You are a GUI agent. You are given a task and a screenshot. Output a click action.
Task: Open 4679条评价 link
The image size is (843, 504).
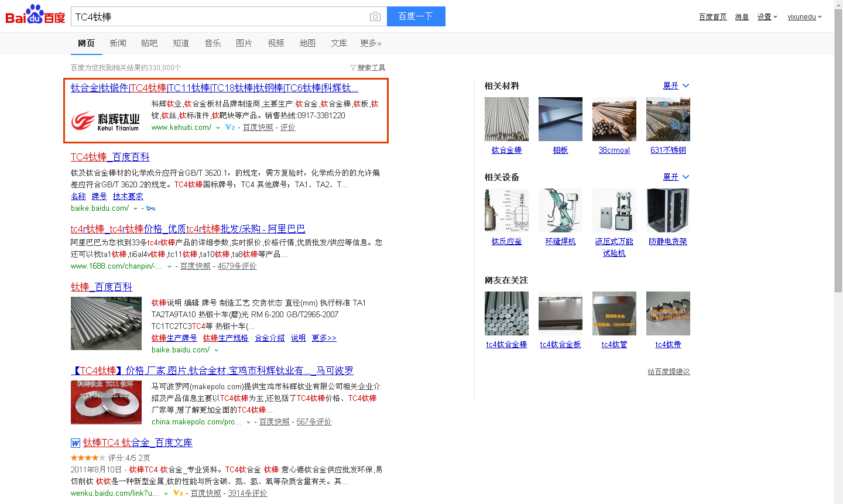pyautogui.click(x=237, y=266)
